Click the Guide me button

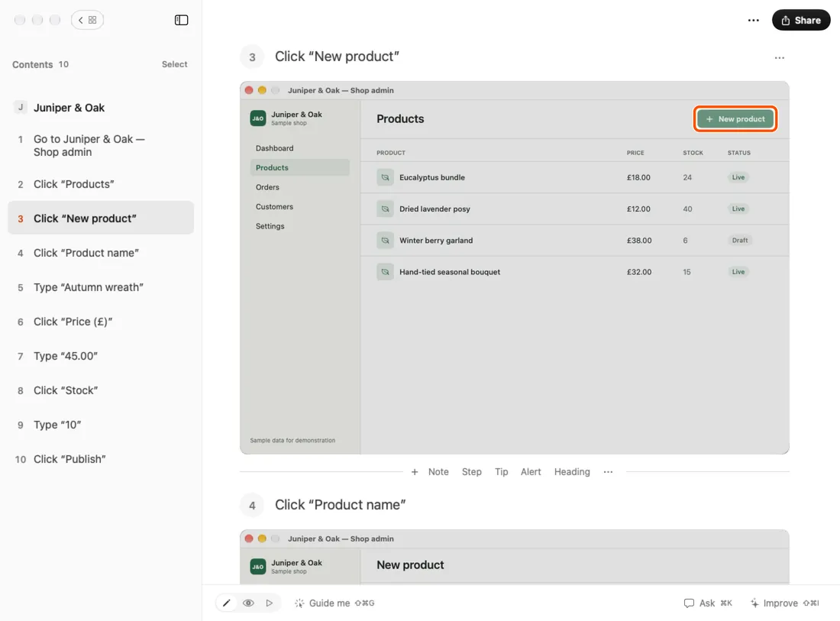[x=334, y=603]
